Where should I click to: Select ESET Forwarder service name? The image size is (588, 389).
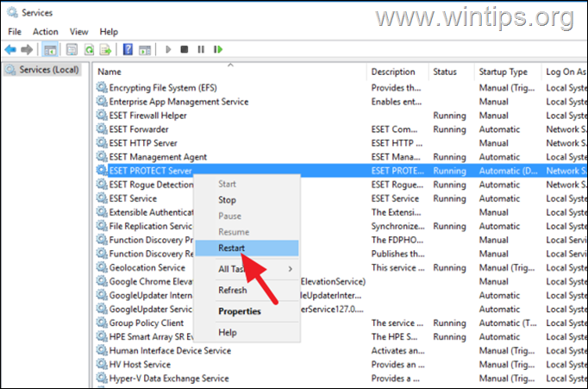[139, 129]
